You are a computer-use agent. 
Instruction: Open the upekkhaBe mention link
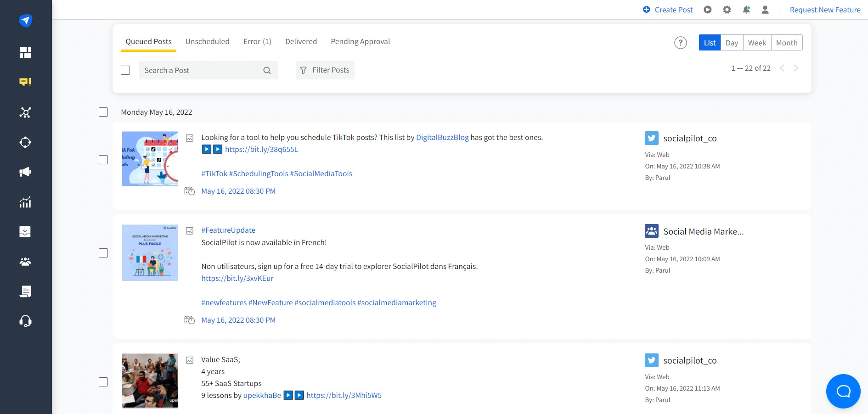[262, 395]
